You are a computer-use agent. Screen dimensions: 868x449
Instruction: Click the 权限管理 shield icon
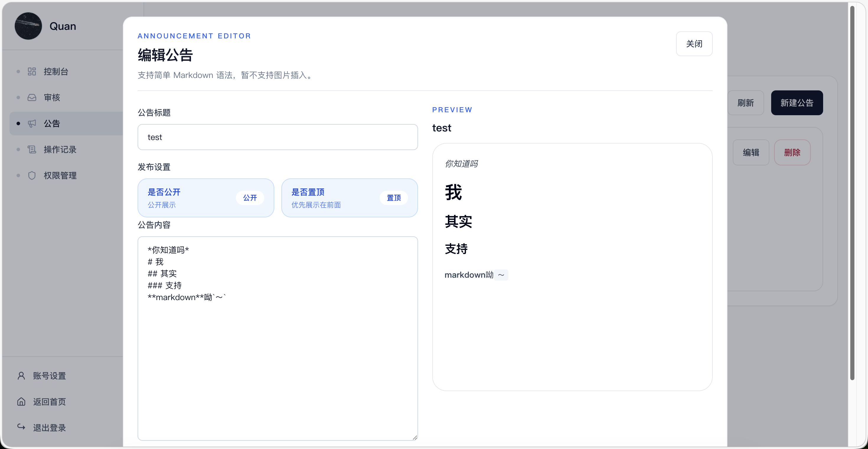click(x=32, y=175)
